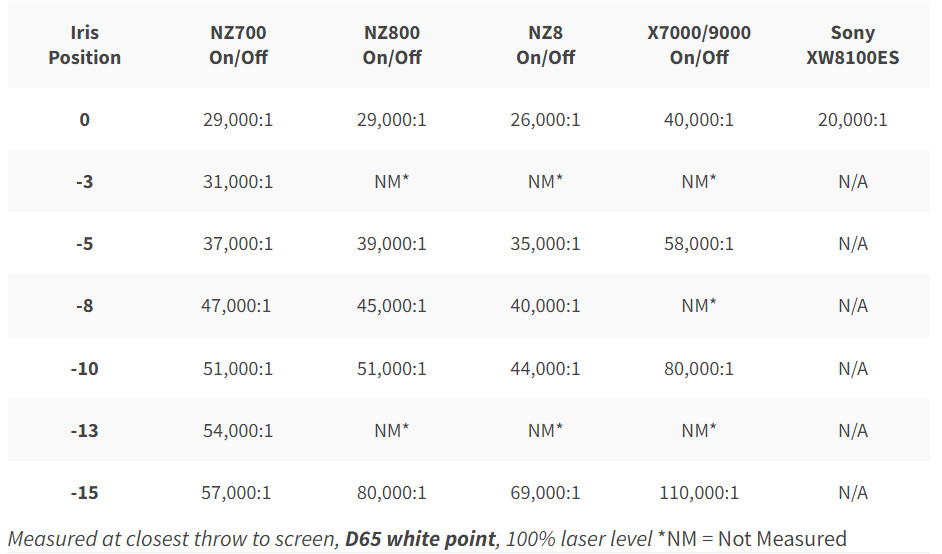Click the 47,000:1 cell in iris -8 row
The height and width of the screenshot is (554, 942).
coord(238,306)
